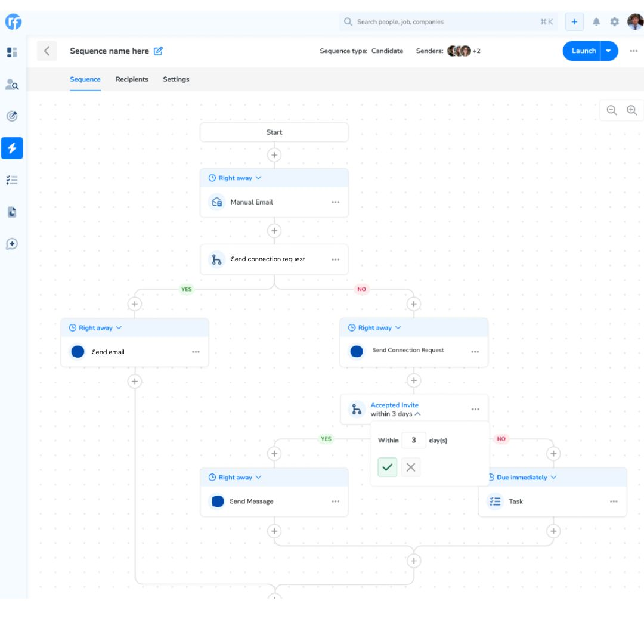Screen dimensions: 644x644
Task: Click the Manual Email step
Action: (274, 202)
